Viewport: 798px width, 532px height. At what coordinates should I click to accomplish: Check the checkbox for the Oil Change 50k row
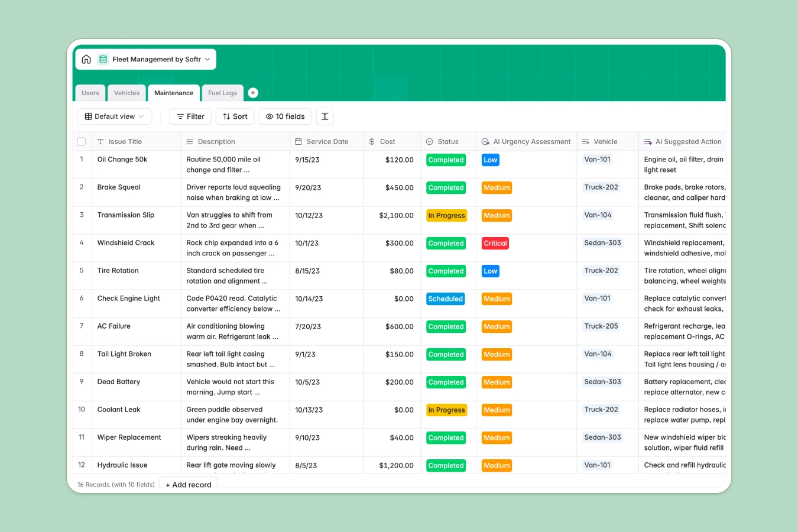(x=81, y=160)
